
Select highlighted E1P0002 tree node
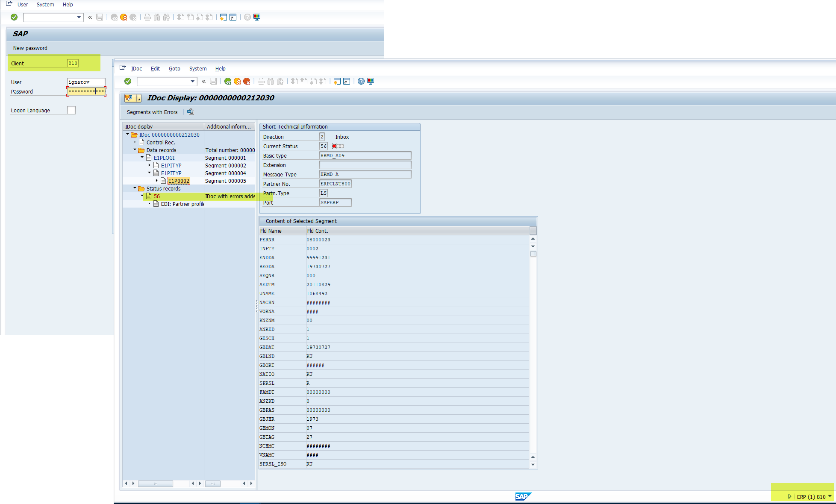click(179, 181)
